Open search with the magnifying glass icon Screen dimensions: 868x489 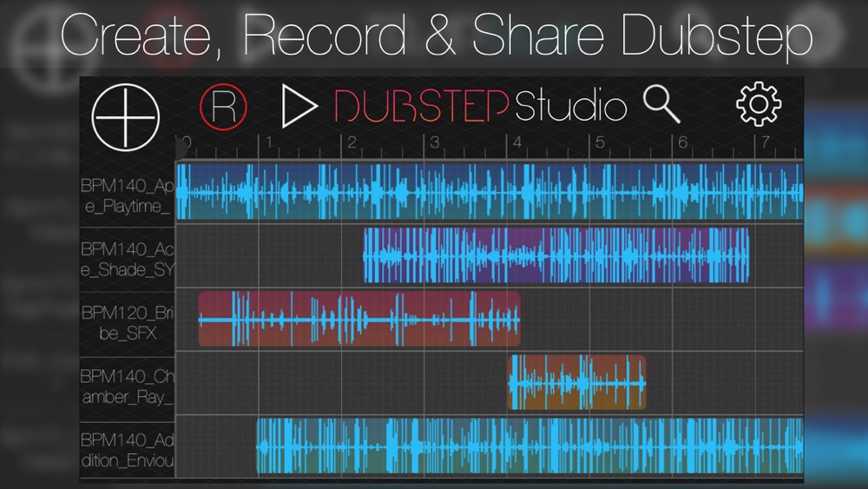coord(661,105)
